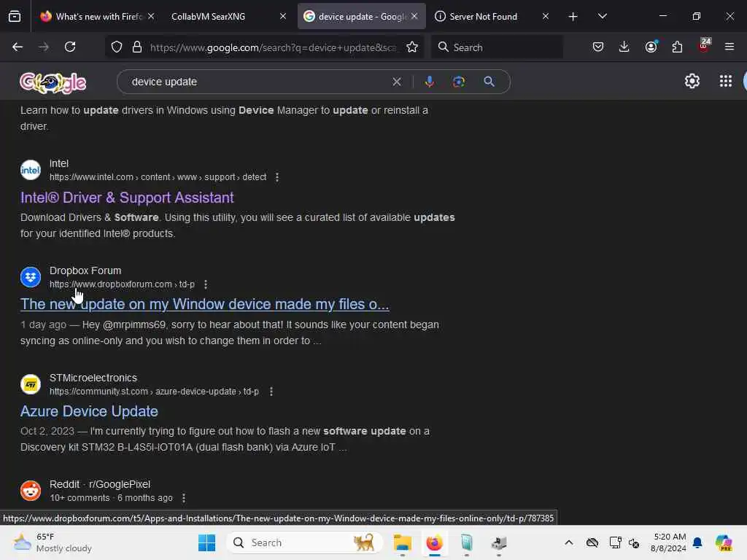Edit the Google device update query

(258, 82)
